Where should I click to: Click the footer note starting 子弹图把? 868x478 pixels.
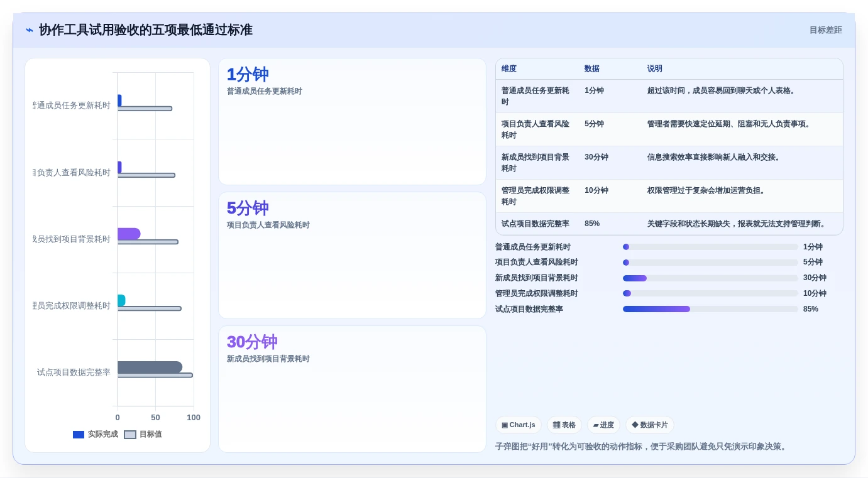pos(642,447)
